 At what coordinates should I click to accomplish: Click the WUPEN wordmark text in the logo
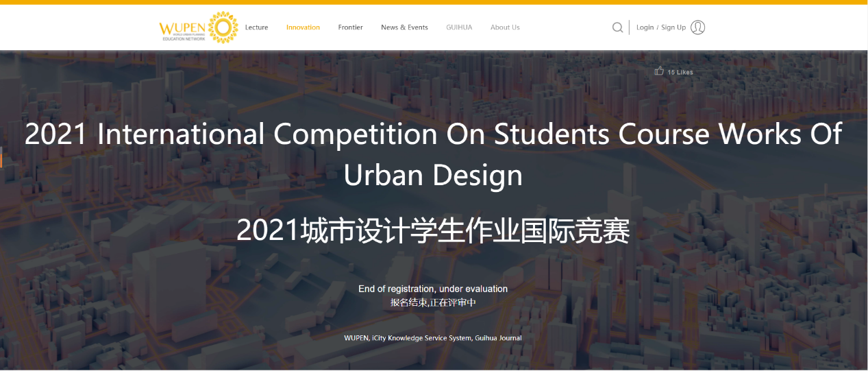182,29
